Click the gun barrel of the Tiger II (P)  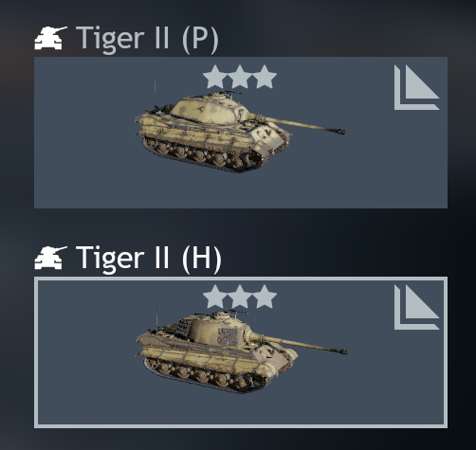pyautogui.click(x=301, y=124)
